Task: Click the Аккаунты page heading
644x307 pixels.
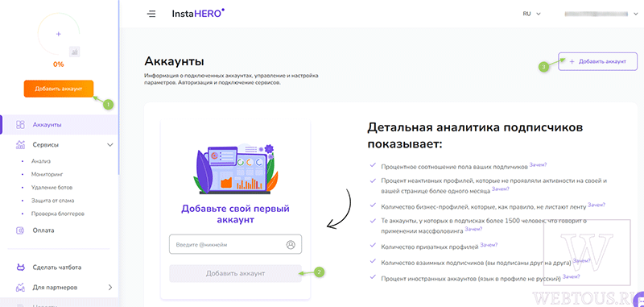Action: pos(174,62)
